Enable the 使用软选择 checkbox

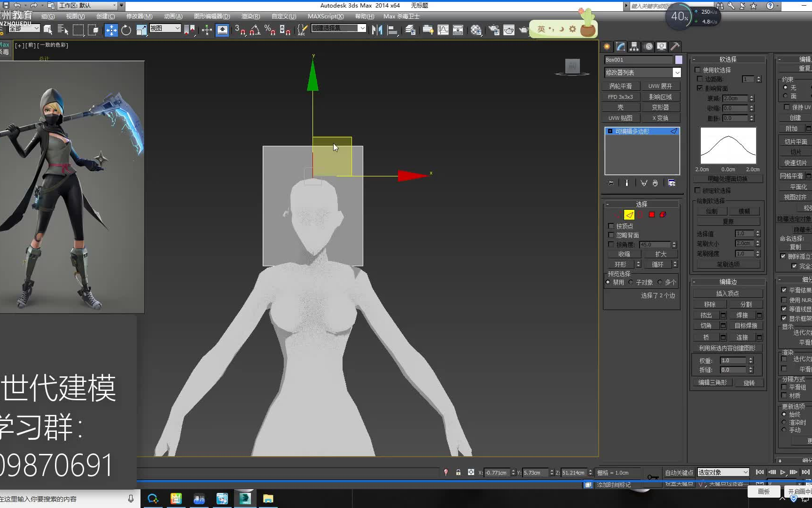698,70
